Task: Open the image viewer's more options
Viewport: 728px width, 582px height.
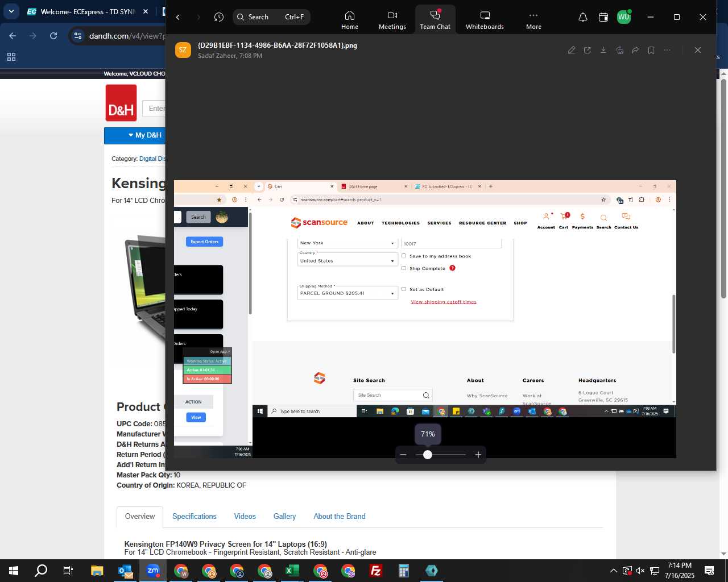Action: 667,50
